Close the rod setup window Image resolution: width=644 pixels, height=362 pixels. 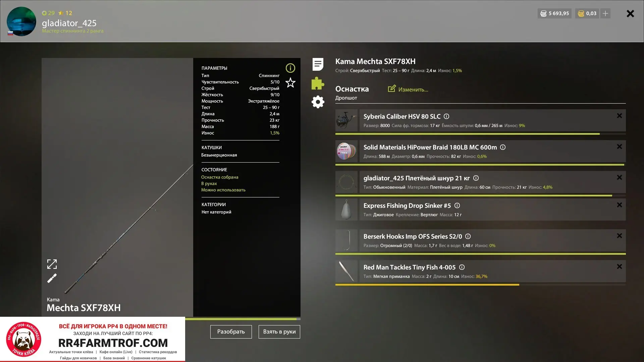coord(630,13)
